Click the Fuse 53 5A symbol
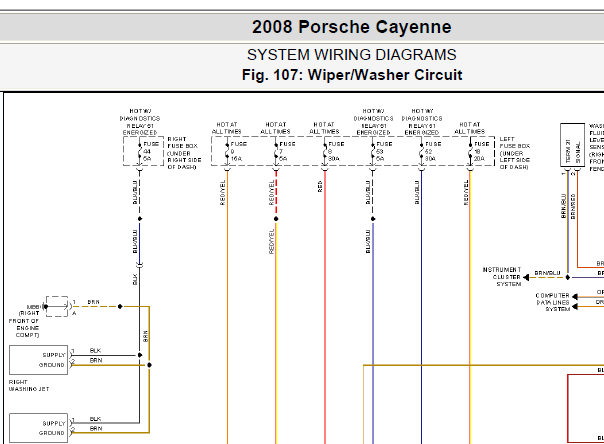This screenshot has width=604, height=444. point(373,151)
